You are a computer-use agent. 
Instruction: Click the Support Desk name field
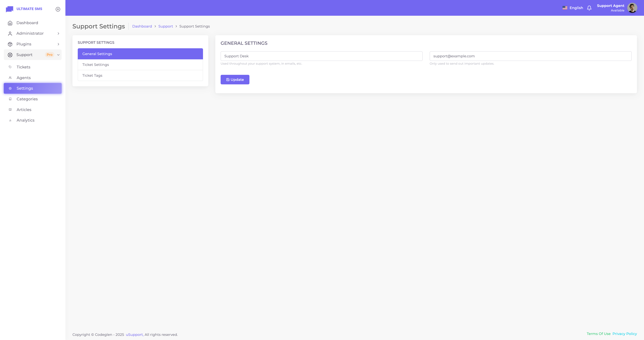321,56
